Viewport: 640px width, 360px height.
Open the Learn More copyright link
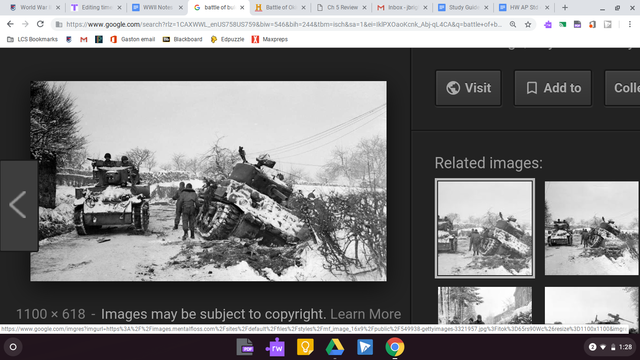(365, 314)
